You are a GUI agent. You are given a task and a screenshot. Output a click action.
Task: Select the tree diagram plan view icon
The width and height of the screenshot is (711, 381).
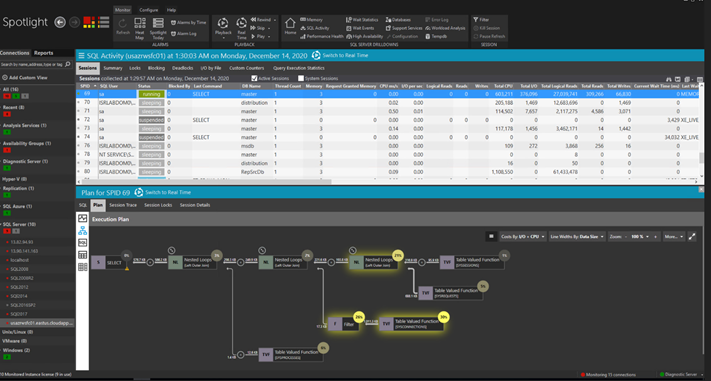[83, 231]
